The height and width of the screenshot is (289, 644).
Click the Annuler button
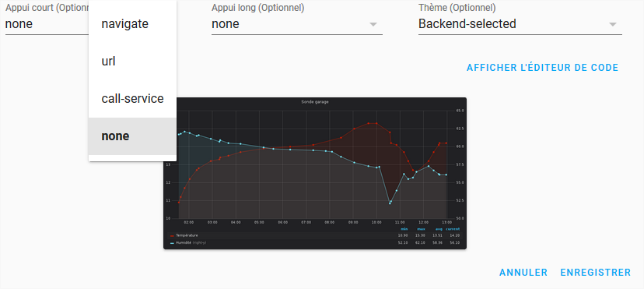coord(523,273)
